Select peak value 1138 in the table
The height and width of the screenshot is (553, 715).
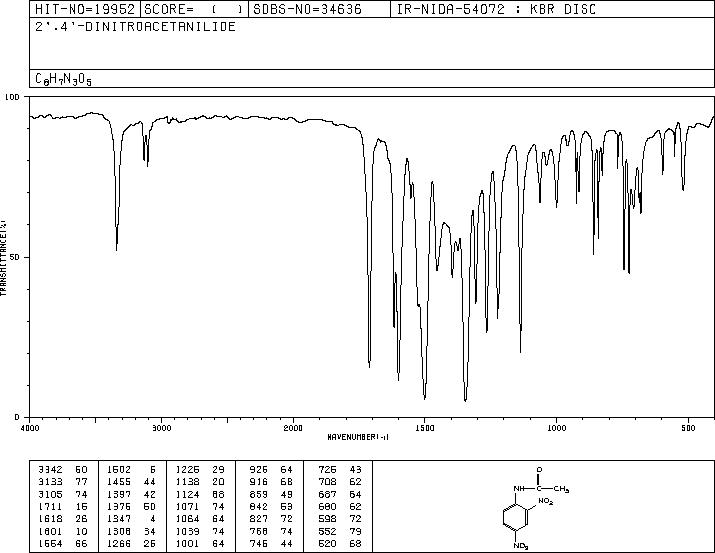[x=187, y=482]
